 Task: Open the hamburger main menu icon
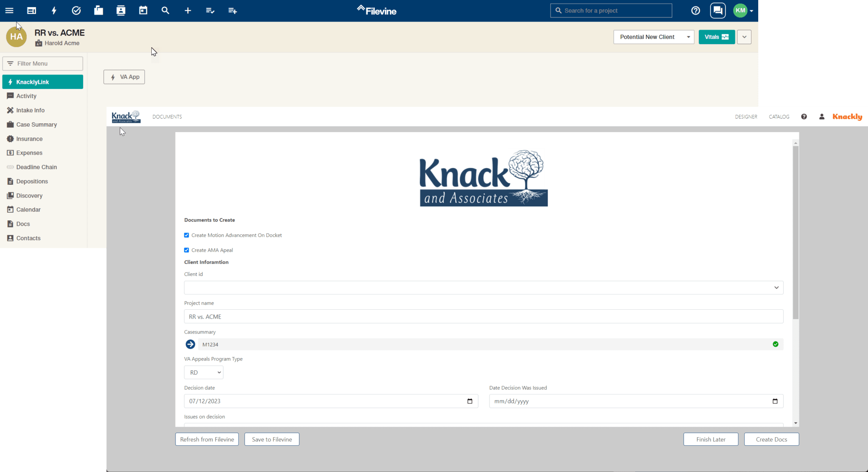[x=9, y=11]
